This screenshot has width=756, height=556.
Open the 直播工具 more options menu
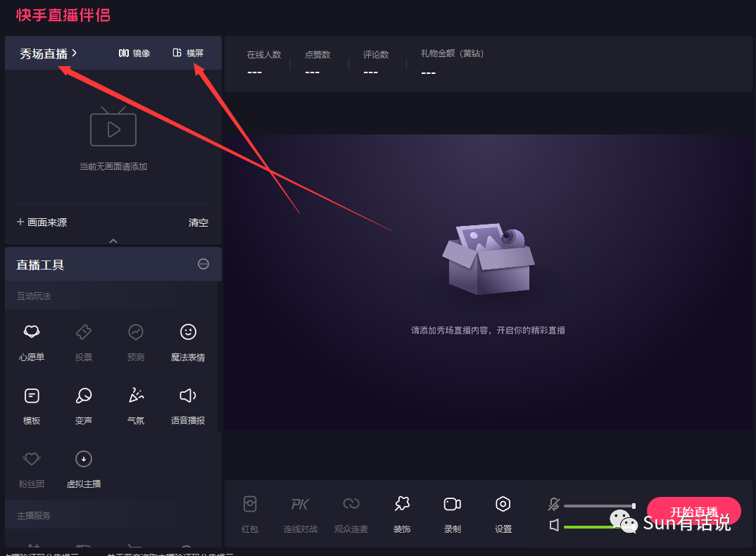click(203, 264)
